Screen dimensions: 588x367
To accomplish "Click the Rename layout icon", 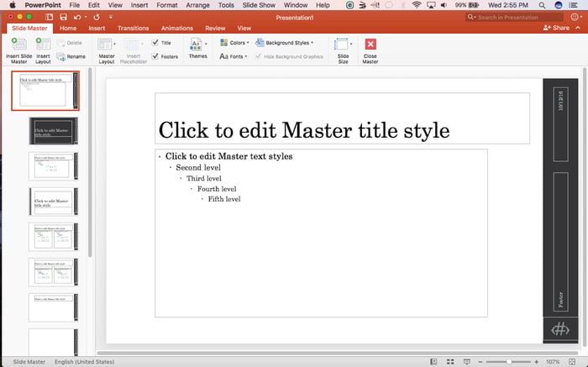I will (61, 56).
